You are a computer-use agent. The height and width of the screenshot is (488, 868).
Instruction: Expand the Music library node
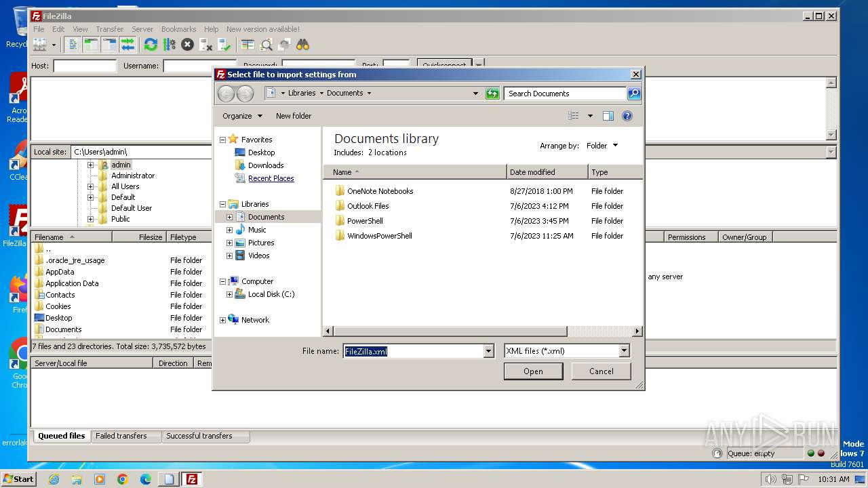pos(229,230)
